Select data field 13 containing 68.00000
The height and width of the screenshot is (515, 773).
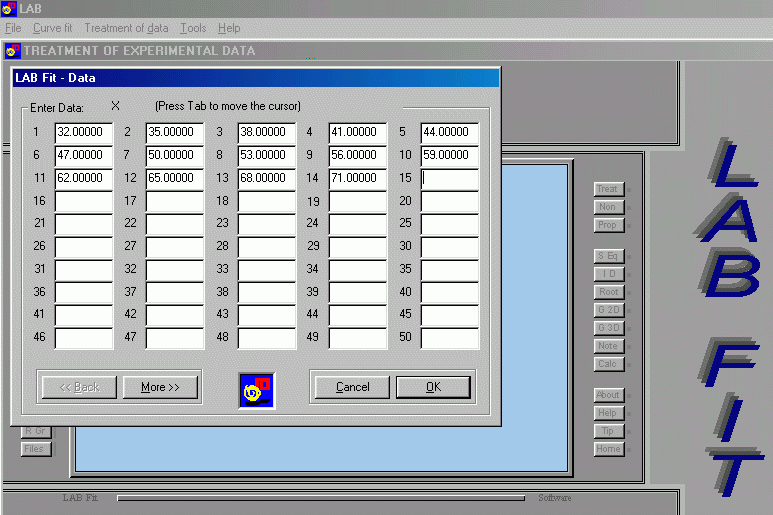[x=267, y=178]
